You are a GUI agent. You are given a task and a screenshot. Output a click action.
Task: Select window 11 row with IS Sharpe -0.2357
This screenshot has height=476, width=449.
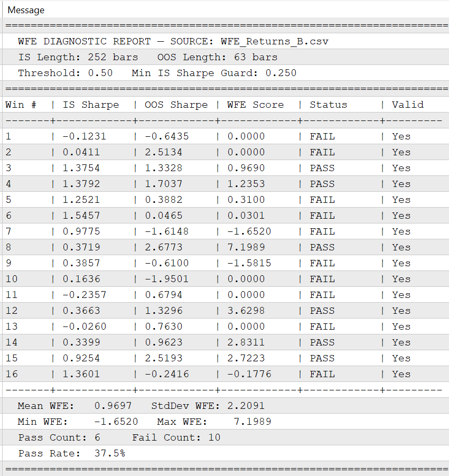tap(226, 295)
